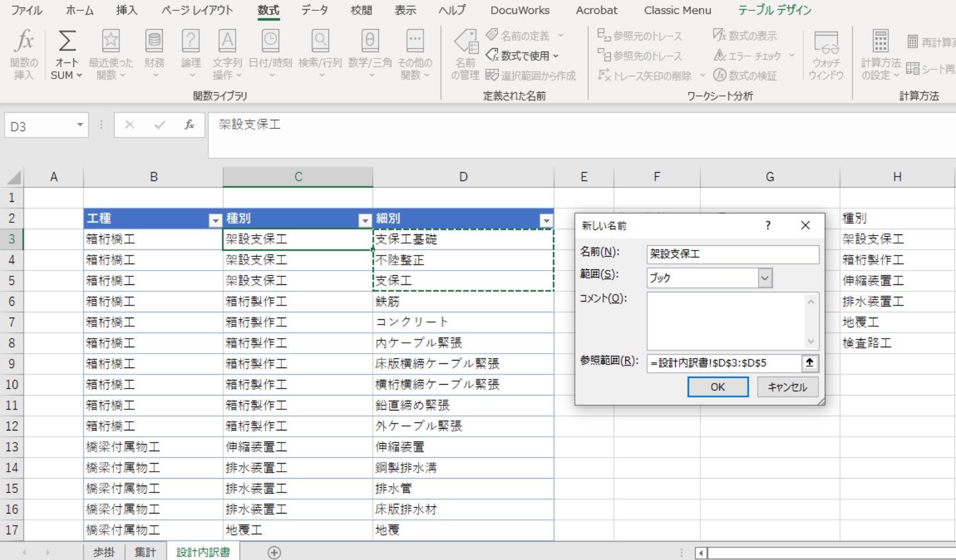Open the filter dropdown for 種別 column

tap(365, 220)
